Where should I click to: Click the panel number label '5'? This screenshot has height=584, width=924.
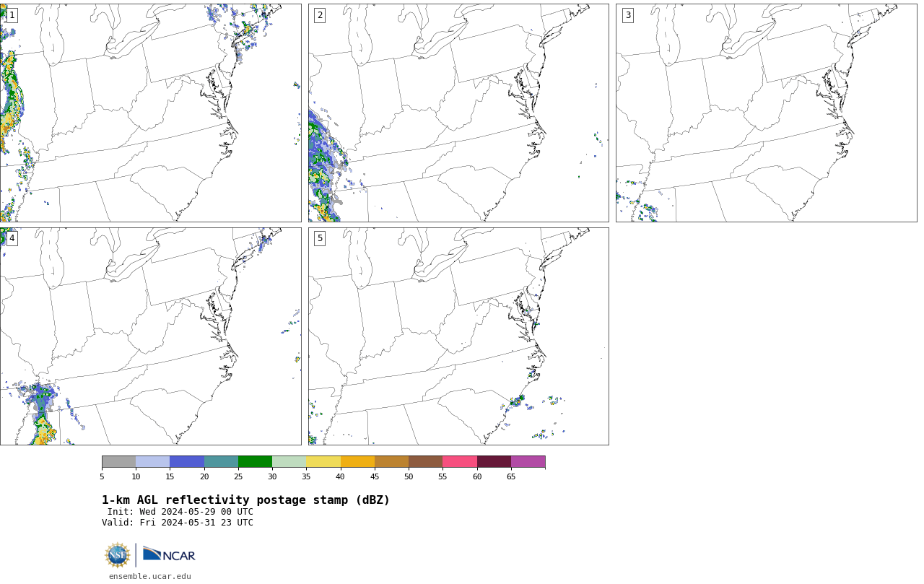tap(320, 238)
